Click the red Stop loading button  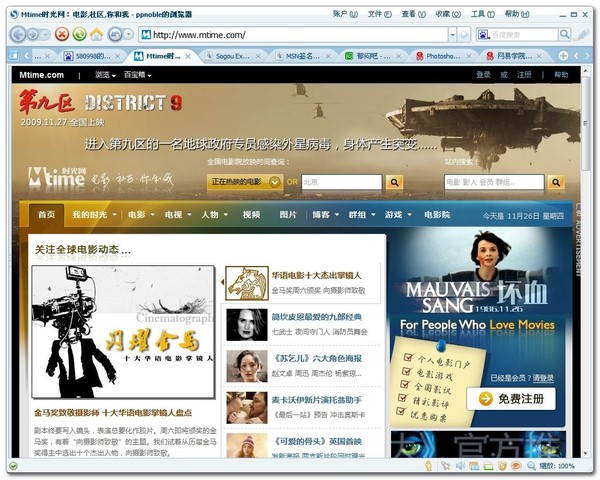point(62,34)
